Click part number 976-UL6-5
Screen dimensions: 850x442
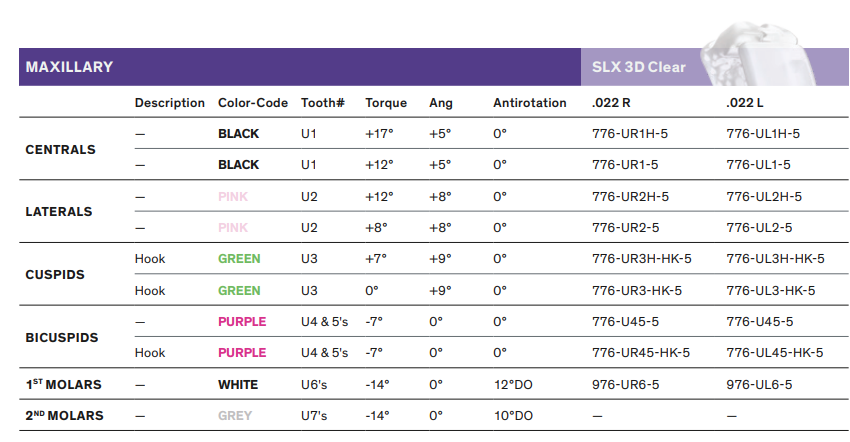coord(759,385)
